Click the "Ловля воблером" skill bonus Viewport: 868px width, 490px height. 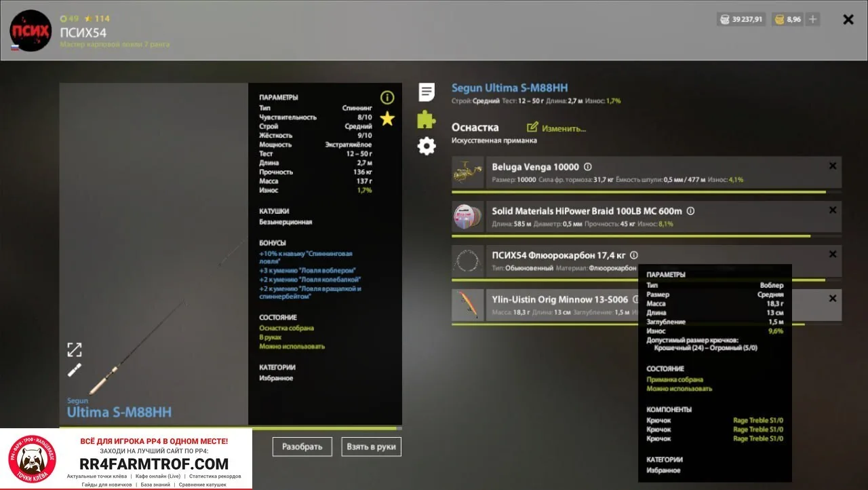307,271
